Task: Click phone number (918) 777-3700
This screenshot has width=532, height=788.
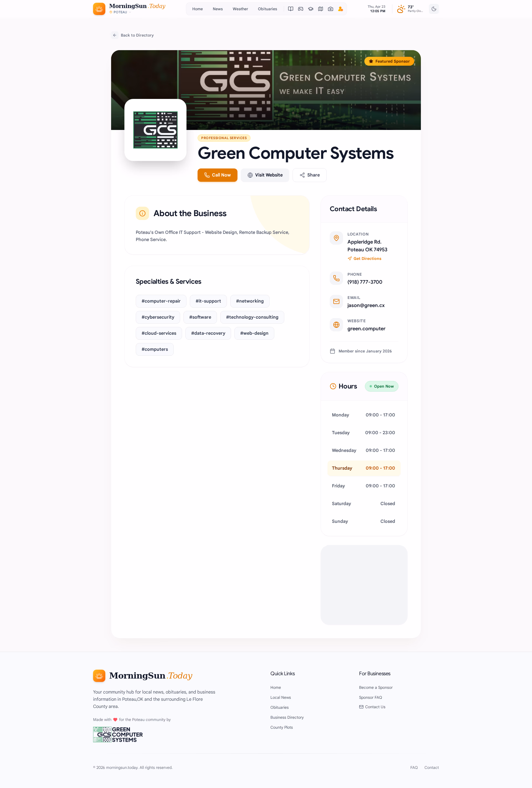Action: 365,282
